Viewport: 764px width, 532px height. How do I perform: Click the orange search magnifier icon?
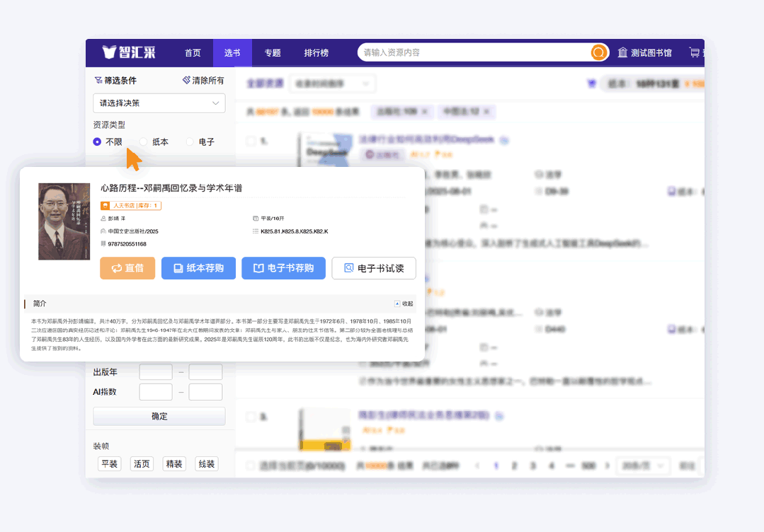(x=598, y=53)
